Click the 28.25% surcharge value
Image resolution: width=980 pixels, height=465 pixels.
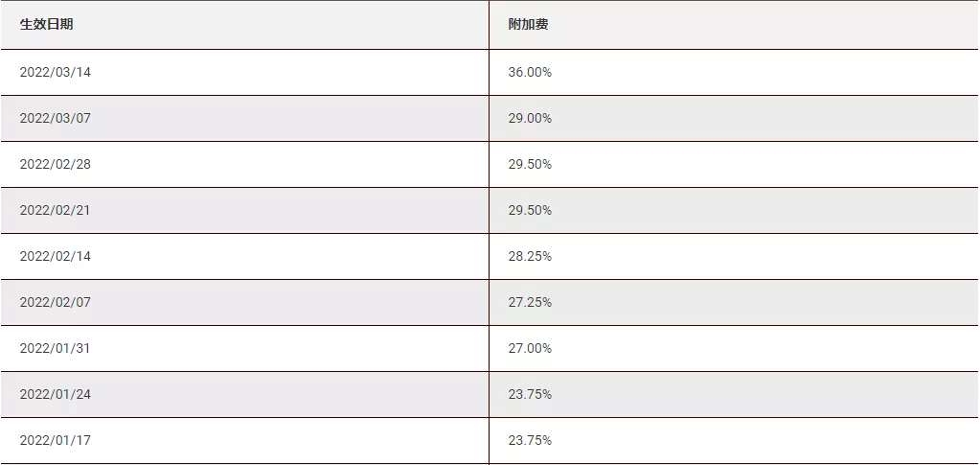530,256
